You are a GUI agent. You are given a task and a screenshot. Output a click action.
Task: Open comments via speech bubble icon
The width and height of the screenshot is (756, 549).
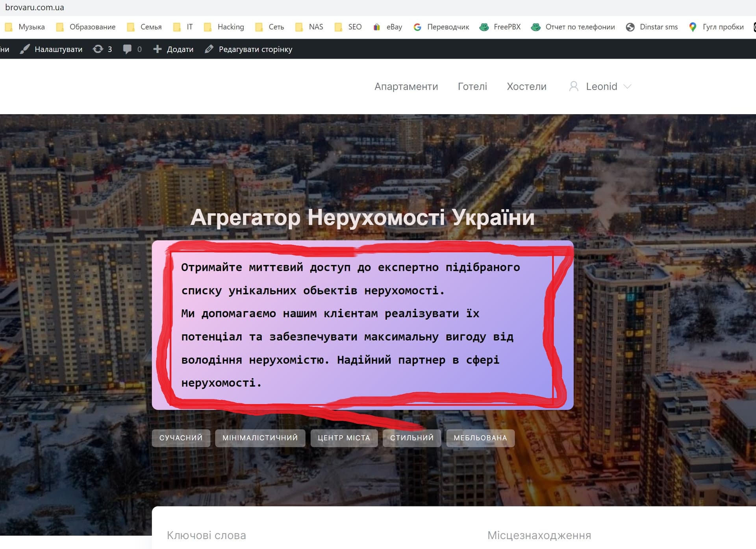point(127,49)
